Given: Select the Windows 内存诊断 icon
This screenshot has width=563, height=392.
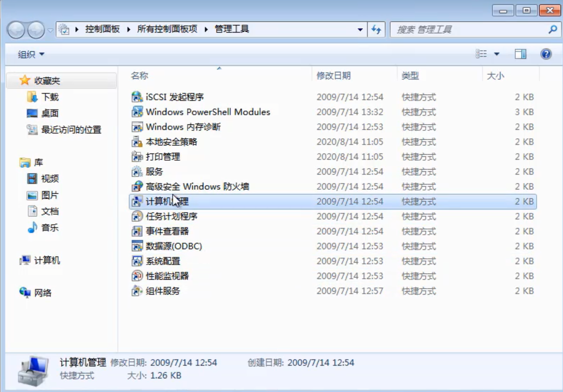Looking at the screenshot, I should click(137, 127).
